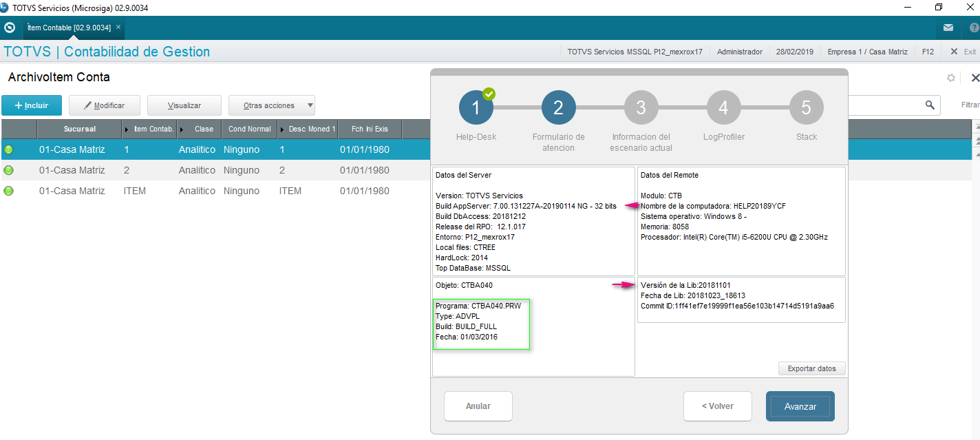Image resolution: width=980 pixels, height=440 pixels.
Task: Click the 'Commit ID' line
Action: [x=737, y=306]
